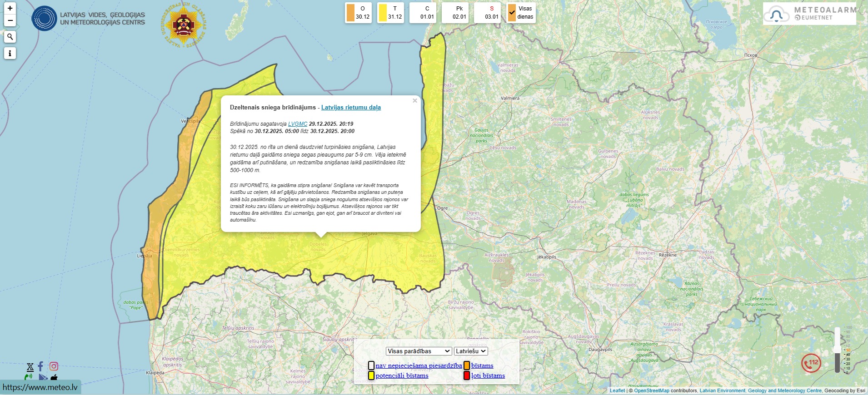Click the layer opacity slider handle

point(838,349)
